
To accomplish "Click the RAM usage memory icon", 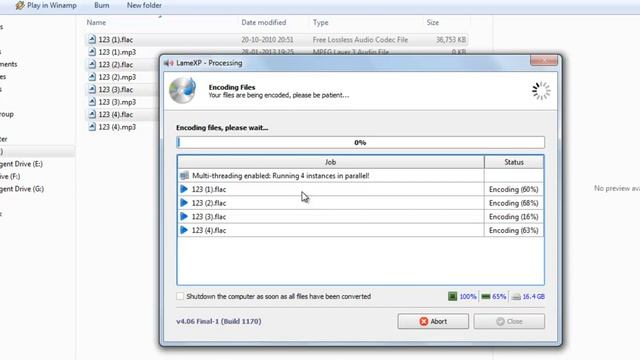I will (x=486, y=297).
